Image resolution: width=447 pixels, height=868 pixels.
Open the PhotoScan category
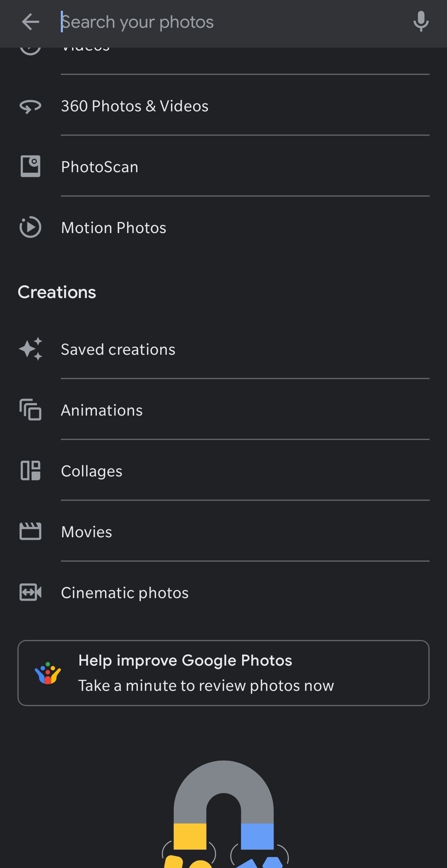tap(100, 167)
